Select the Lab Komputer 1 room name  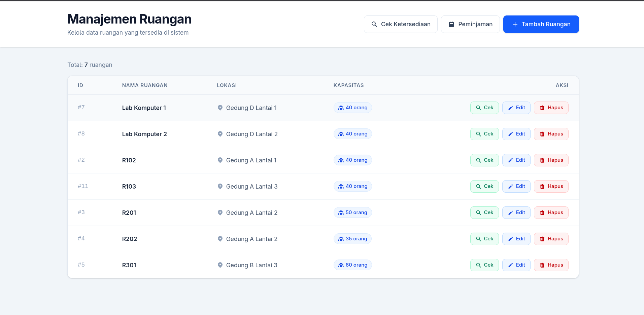(144, 108)
